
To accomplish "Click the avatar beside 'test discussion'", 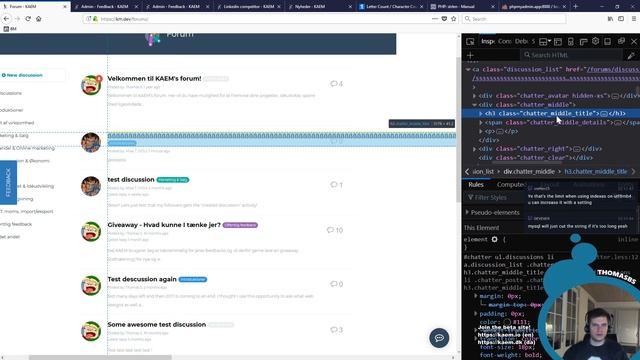I will [x=91, y=186].
